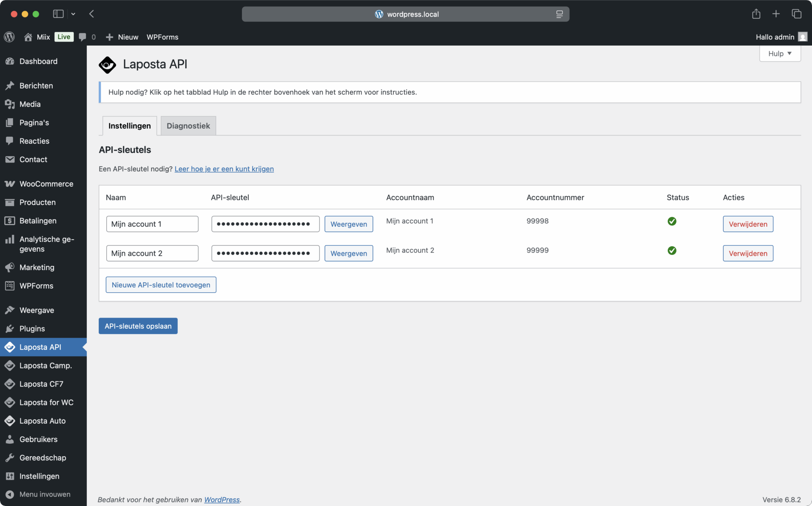
Task: Click the API-sleutels opslaan button
Action: 138,326
